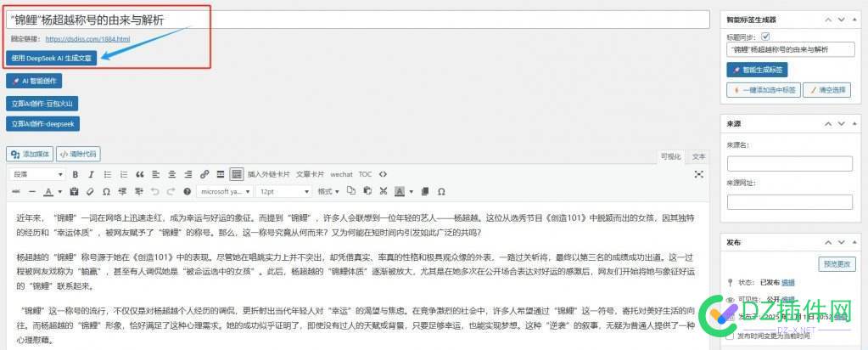This screenshot has width=868, height=350.
Task: Switch to the 可视化 editor tab
Action: [x=671, y=156]
